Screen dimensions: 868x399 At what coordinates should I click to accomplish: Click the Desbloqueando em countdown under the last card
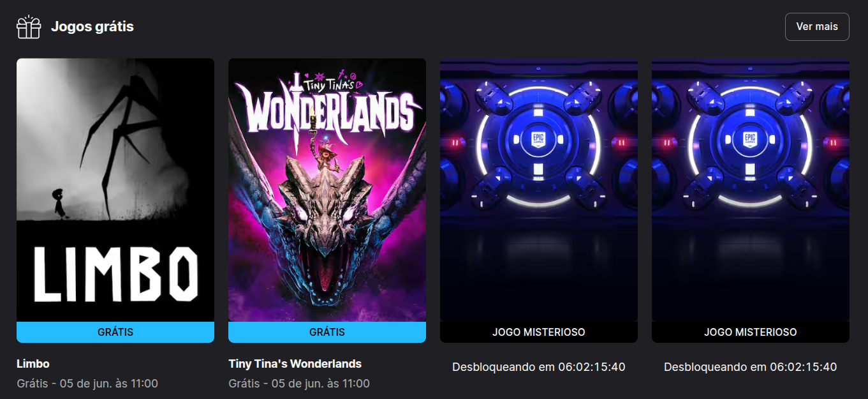751,367
